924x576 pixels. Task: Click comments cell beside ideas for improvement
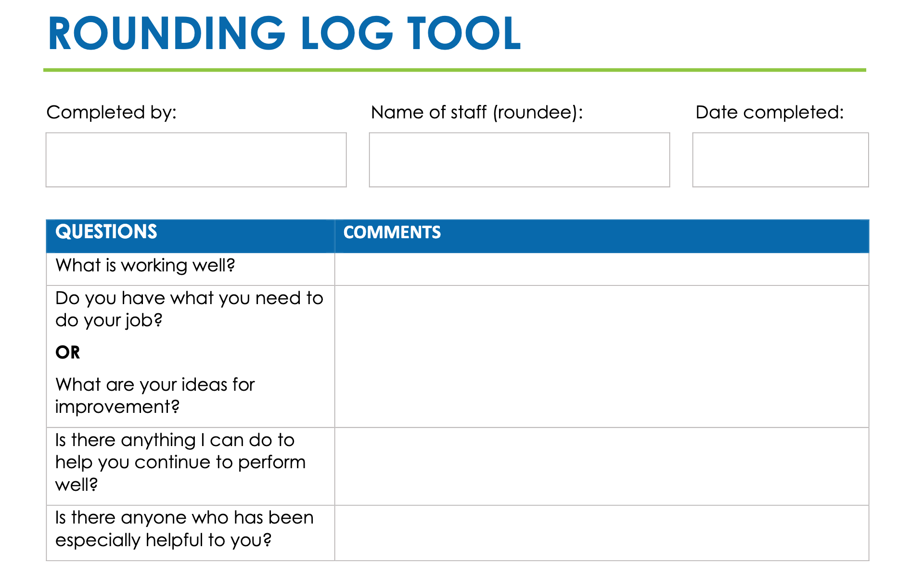(602, 357)
